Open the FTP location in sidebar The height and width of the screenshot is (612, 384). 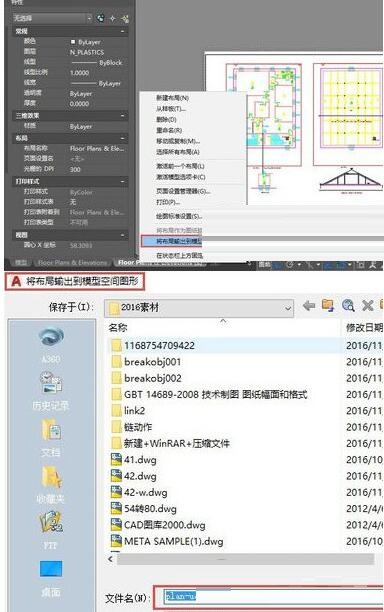pyautogui.click(x=51, y=530)
